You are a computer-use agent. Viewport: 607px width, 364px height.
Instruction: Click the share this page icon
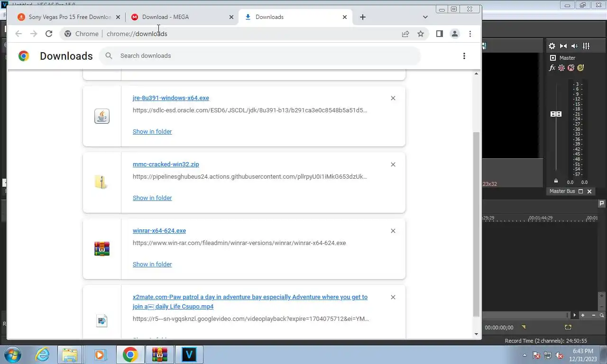(x=405, y=34)
